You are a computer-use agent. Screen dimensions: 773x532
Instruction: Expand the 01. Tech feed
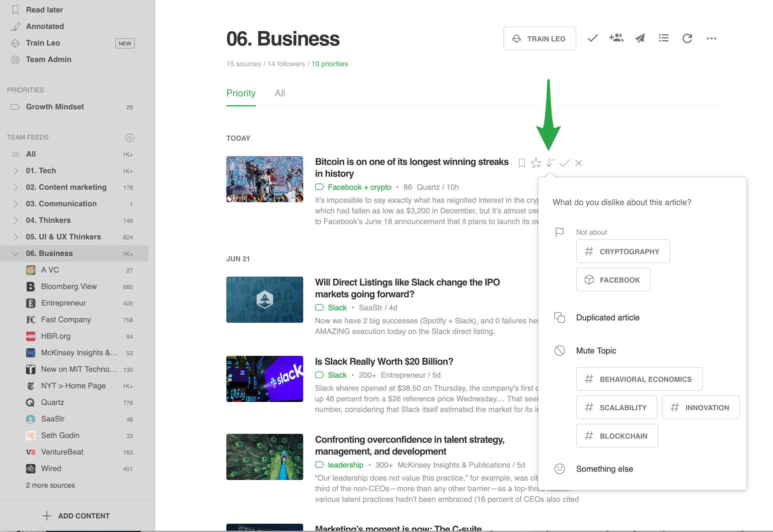pyautogui.click(x=15, y=171)
